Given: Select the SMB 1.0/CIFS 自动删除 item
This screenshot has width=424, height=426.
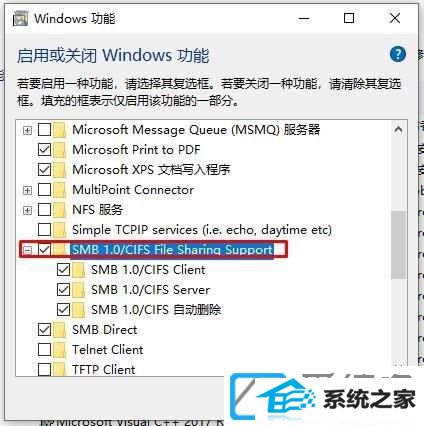Looking at the screenshot, I should click(156, 310).
